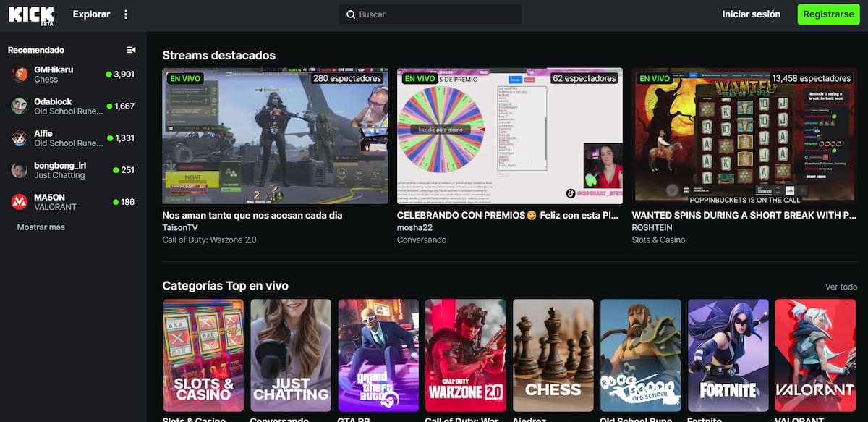Select the Slots & Casino category card
The image size is (868, 422).
pyautogui.click(x=203, y=355)
